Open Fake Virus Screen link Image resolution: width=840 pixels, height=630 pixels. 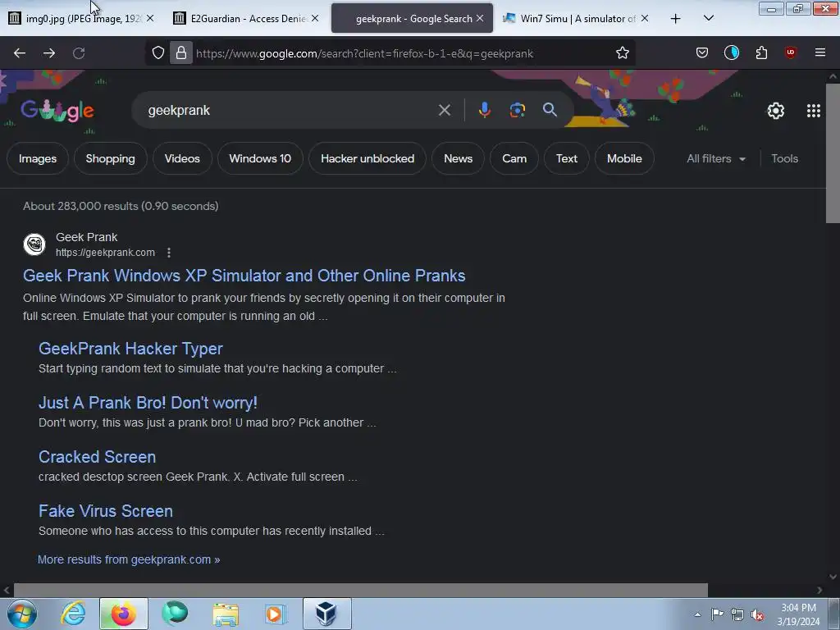[x=106, y=511]
